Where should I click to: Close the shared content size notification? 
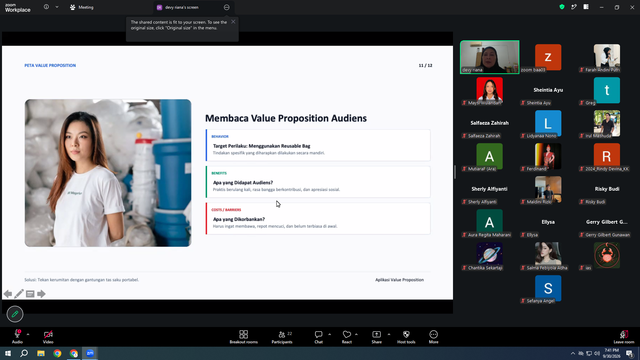click(233, 22)
